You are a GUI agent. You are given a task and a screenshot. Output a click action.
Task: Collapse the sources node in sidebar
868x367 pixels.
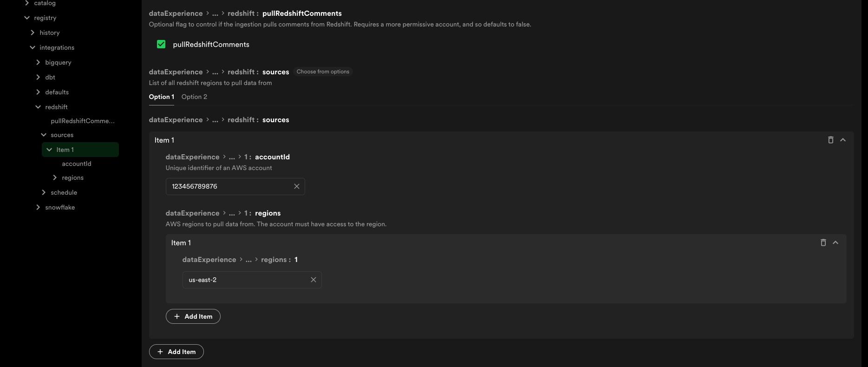(44, 135)
